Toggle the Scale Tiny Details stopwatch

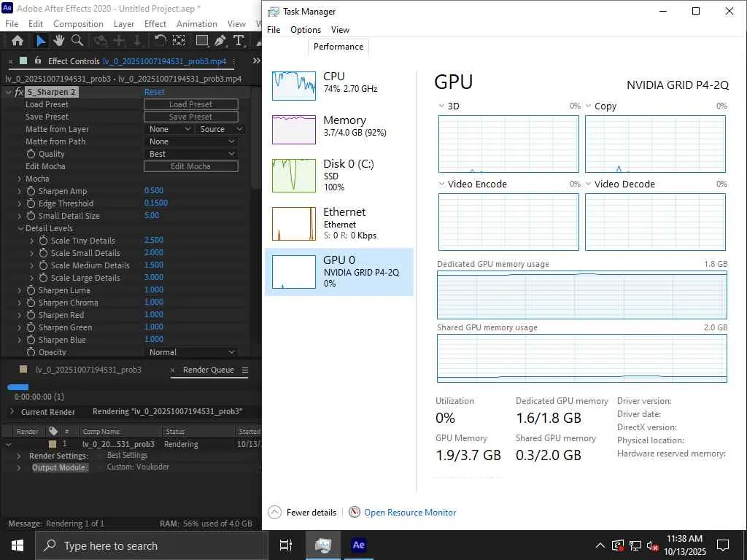(43, 241)
